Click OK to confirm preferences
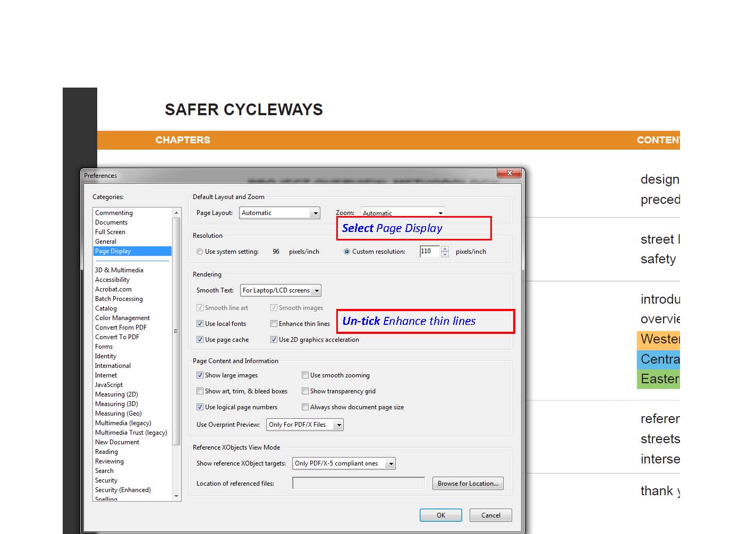The width and height of the screenshot is (756, 534). point(440,515)
